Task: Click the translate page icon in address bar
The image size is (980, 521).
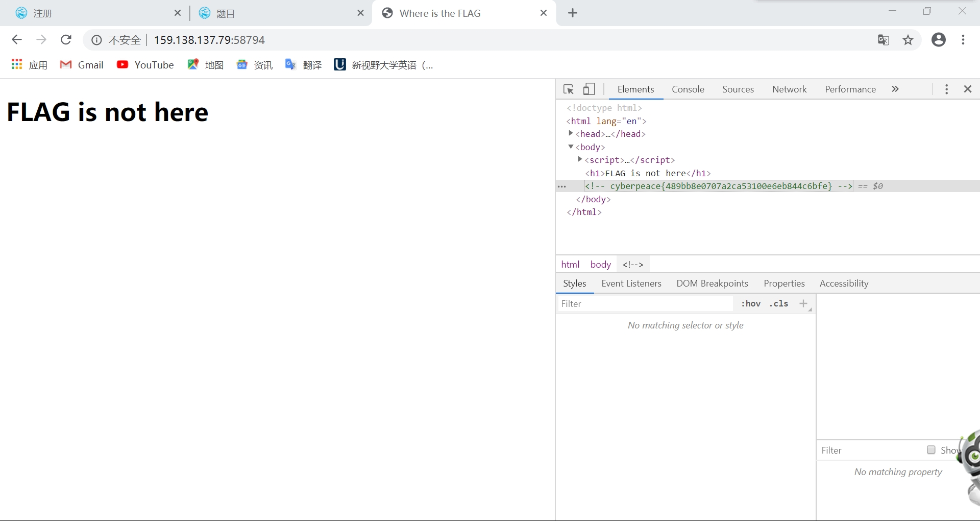Action: 884,40
